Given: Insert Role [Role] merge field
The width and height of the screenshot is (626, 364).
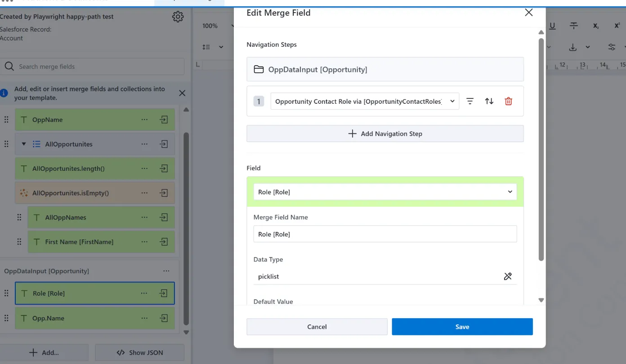Looking at the screenshot, I should click(164, 293).
